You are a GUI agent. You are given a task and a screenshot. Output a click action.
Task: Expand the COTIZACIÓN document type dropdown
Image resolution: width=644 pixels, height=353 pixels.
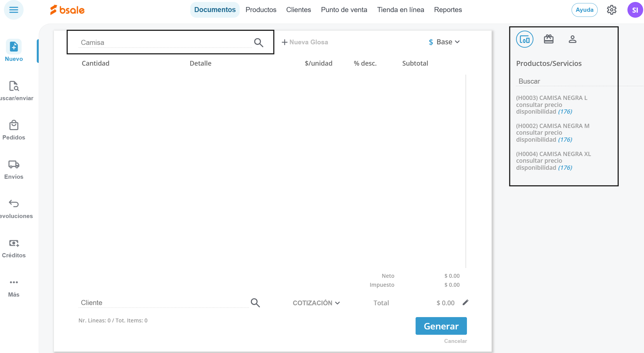pos(316,303)
